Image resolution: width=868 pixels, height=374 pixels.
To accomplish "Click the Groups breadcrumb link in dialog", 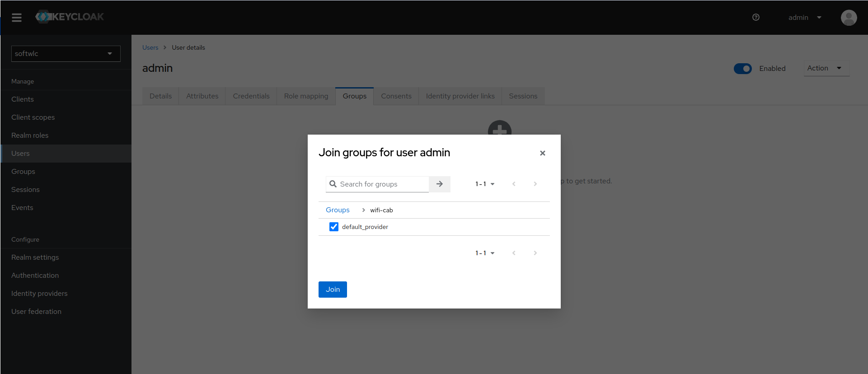I will coord(338,210).
